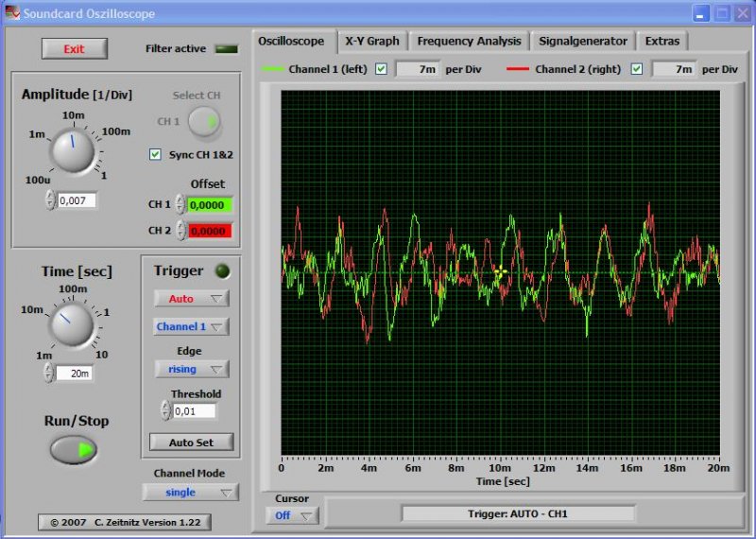Minimize the Soundcard Oszilloscope window

pyautogui.click(x=700, y=13)
